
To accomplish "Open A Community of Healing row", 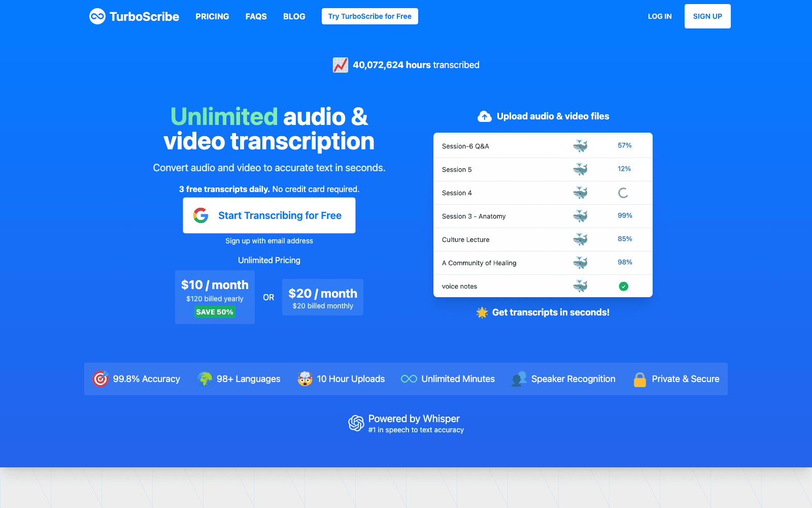I will [x=543, y=263].
